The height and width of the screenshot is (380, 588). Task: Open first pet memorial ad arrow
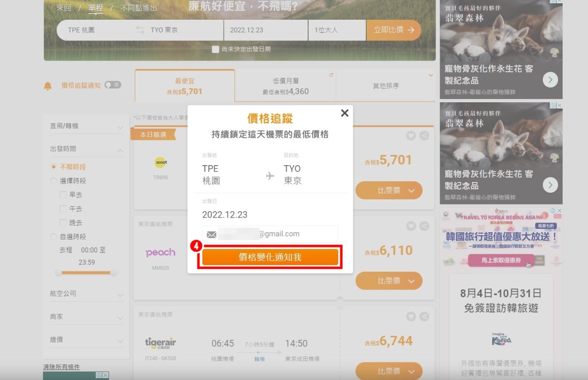[x=550, y=80]
